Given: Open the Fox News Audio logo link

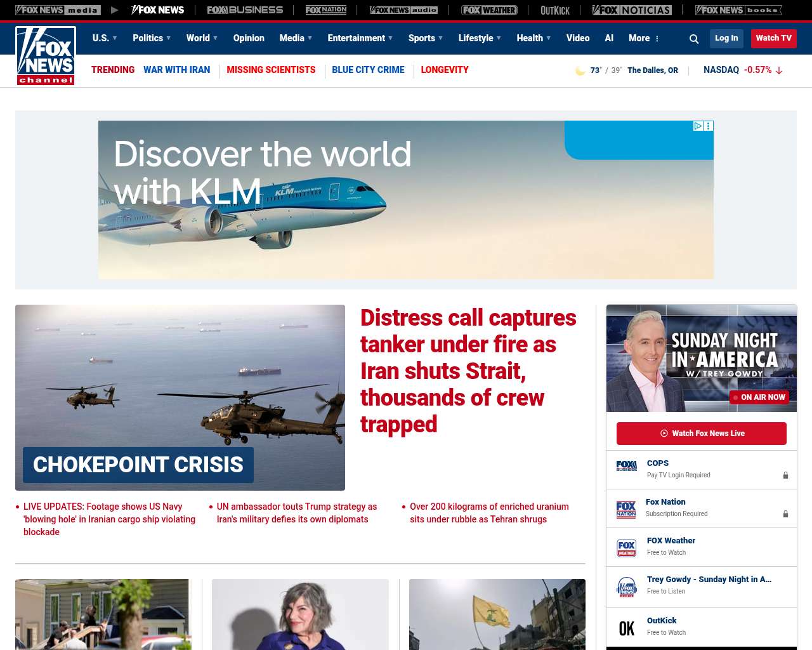Looking at the screenshot, I should (403, 10).
